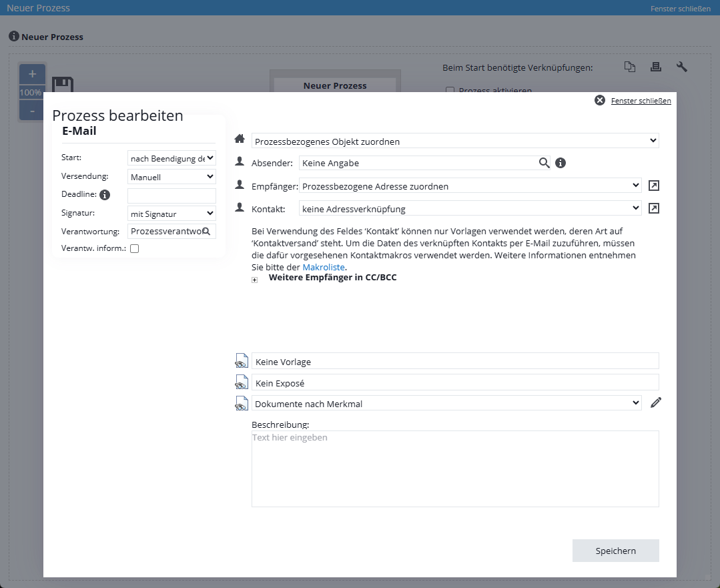The image size is (720, 588).
Task: Enable the Verantw. inform. checkbox
Action: (x=135, y=249)
